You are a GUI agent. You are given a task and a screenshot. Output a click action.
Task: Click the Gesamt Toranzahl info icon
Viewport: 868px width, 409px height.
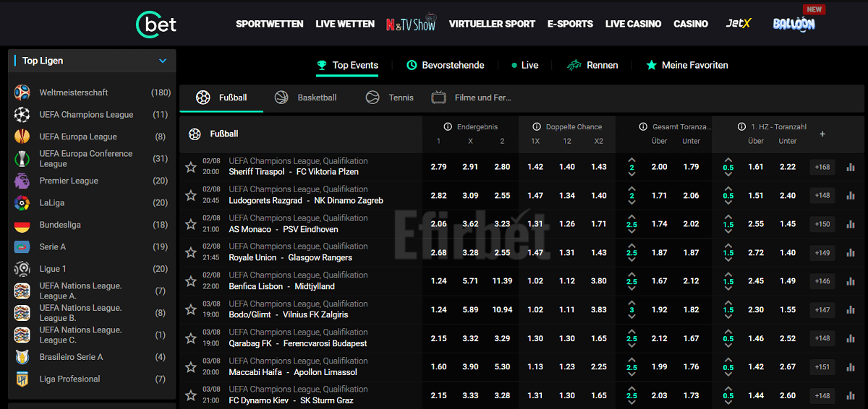tap(643, 126)
